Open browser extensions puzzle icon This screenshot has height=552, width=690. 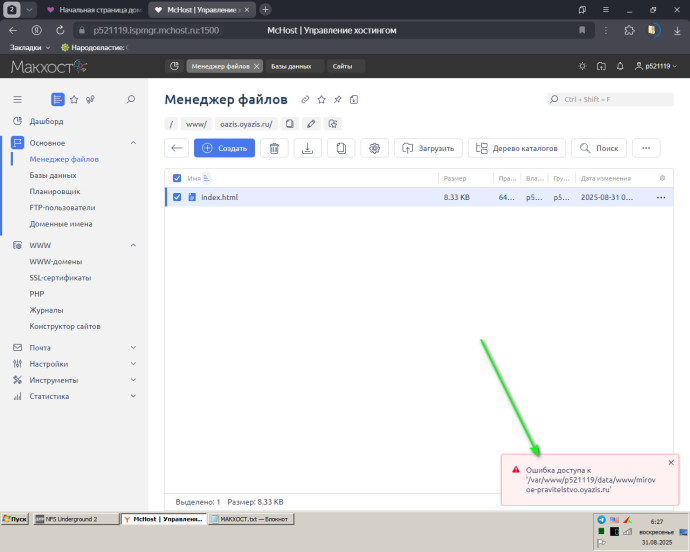[629, 30]
